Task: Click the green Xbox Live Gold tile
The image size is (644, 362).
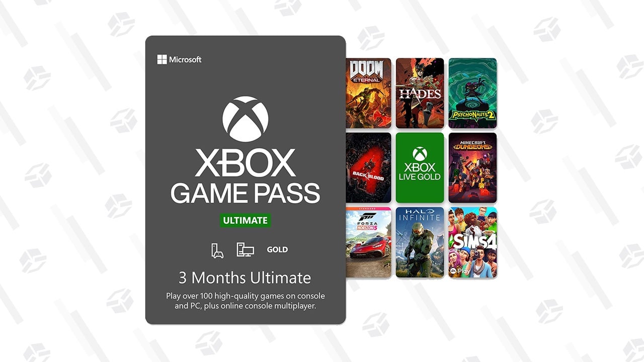Action: 420,167
